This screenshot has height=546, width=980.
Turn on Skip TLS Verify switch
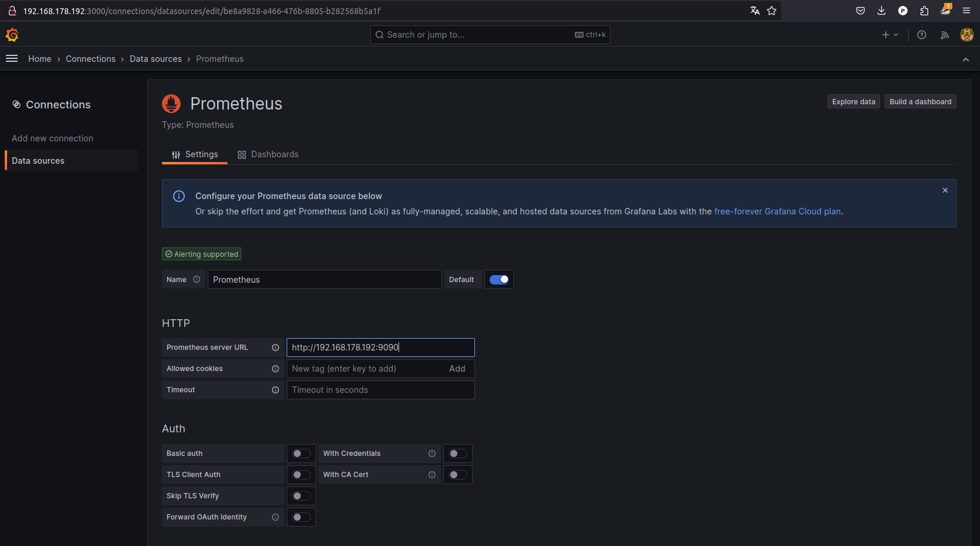click(301, 496)
